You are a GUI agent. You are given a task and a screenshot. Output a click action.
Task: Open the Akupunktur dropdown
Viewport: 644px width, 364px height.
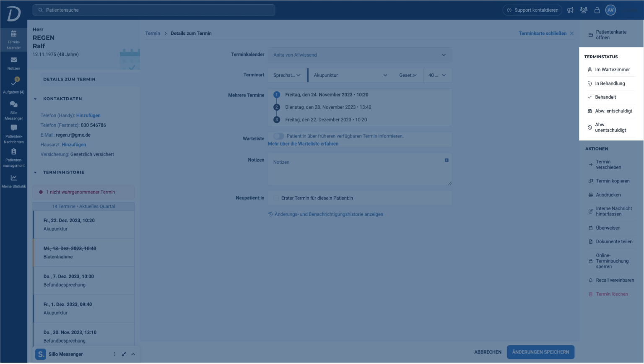351,75
